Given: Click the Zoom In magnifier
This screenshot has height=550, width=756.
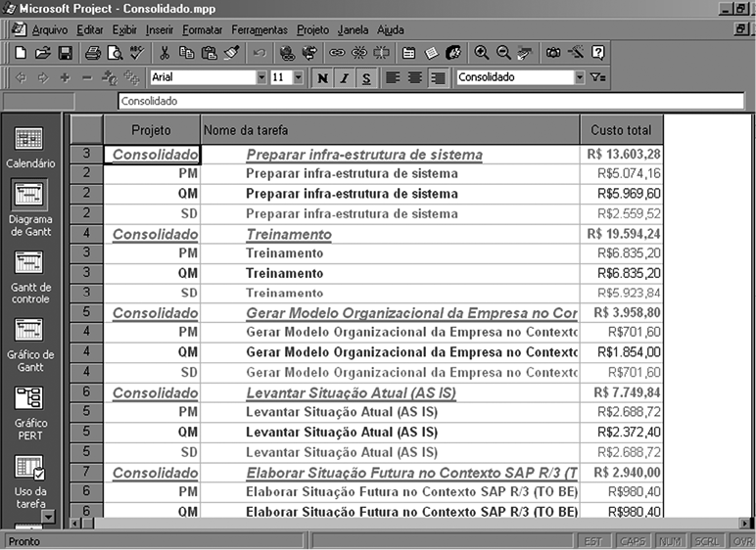Looking at the screenshot, I should click(481, 53).
